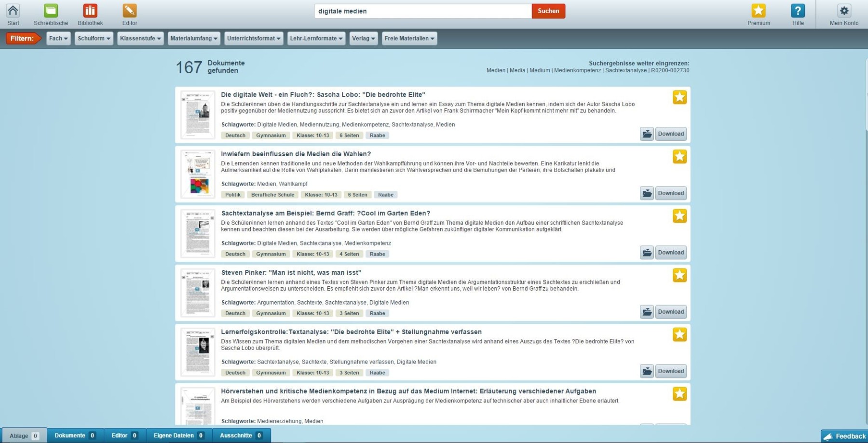Expand the Fach filter dropdown
This screenshot has width=868, height=443.
[58, 39]
